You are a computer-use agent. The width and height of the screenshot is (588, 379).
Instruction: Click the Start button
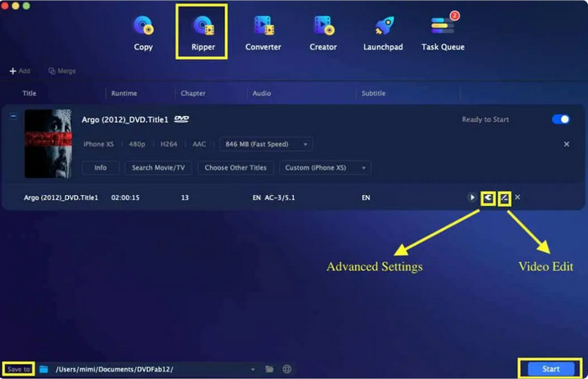(x=550, y=369)
